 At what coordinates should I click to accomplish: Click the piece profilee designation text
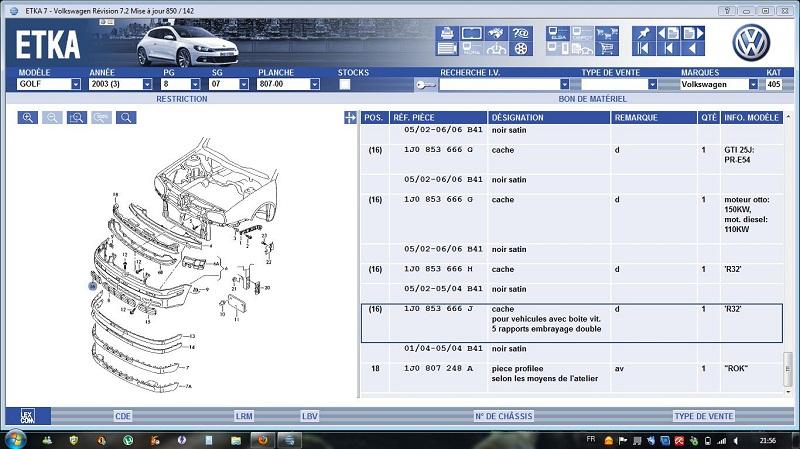pyautogui.click(x=517, y=368)
